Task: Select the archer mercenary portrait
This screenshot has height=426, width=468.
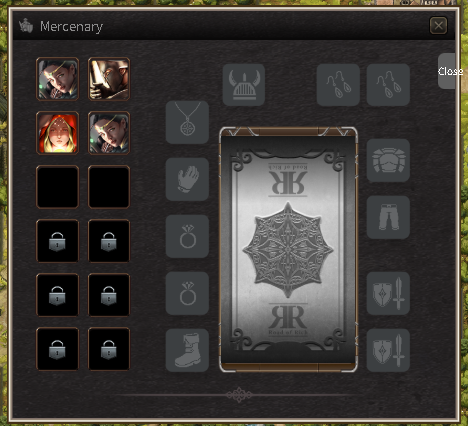Action: pyautogui.click(x=109, y=79)
